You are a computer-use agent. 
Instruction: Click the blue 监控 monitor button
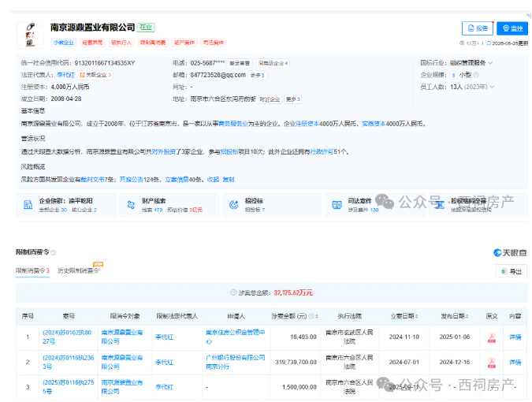click(x=512, y=28)
